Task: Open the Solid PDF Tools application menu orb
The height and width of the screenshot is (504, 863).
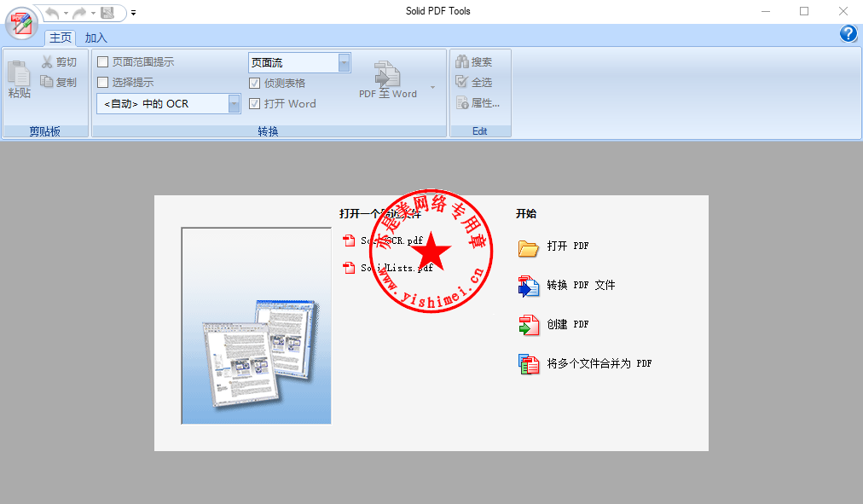Action: pos(21,24)
